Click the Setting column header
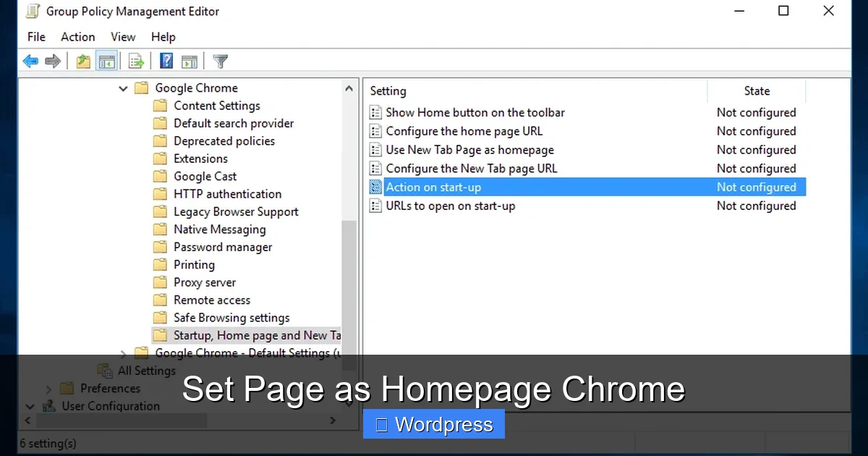 [x=388, y=90]
